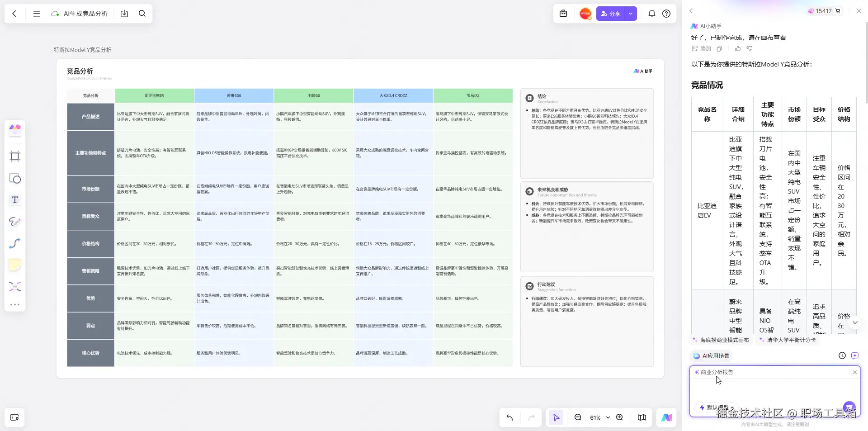868x431 pixels.
Task: Remove the 商业分析报告 tag
Action: click(855, 372)
